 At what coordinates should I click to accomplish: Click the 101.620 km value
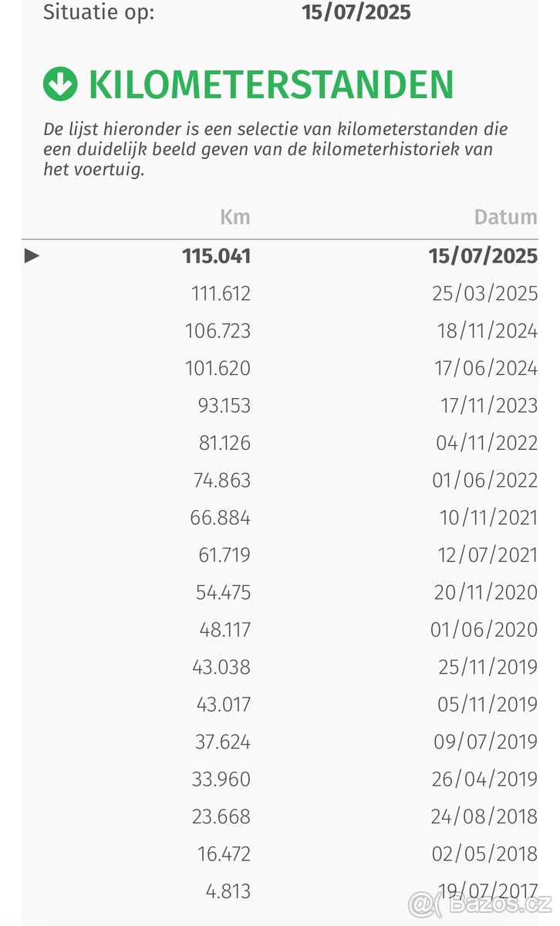click(218, 368)
